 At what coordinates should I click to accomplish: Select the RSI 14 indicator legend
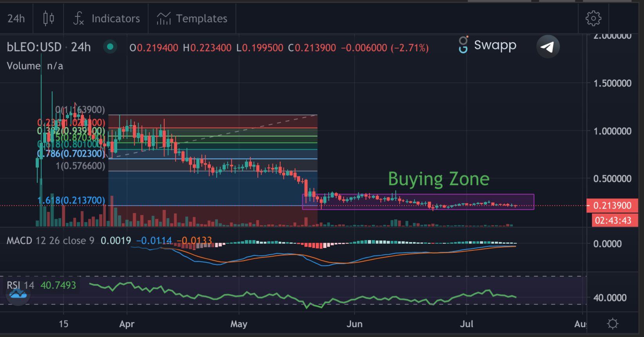point(20,285)
